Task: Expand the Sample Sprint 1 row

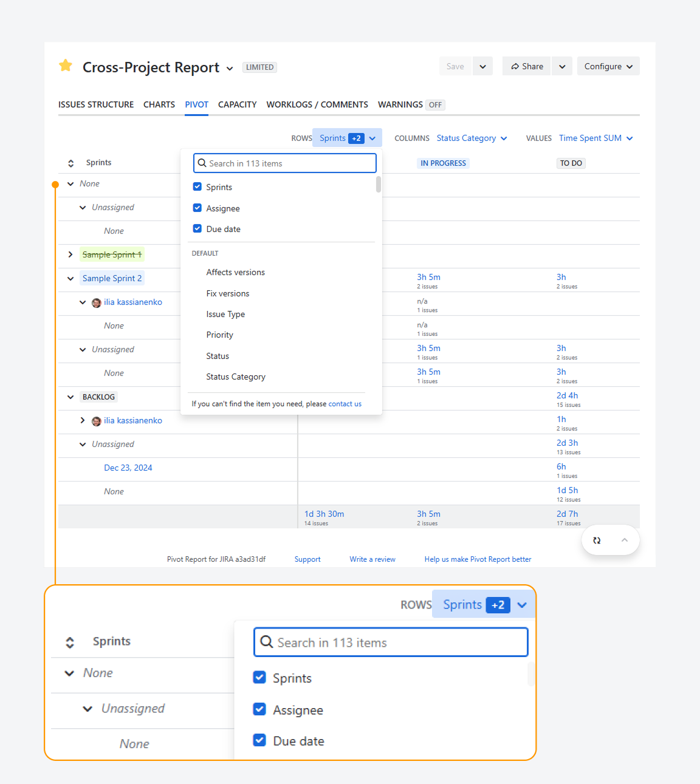Action: click(70, 254)
